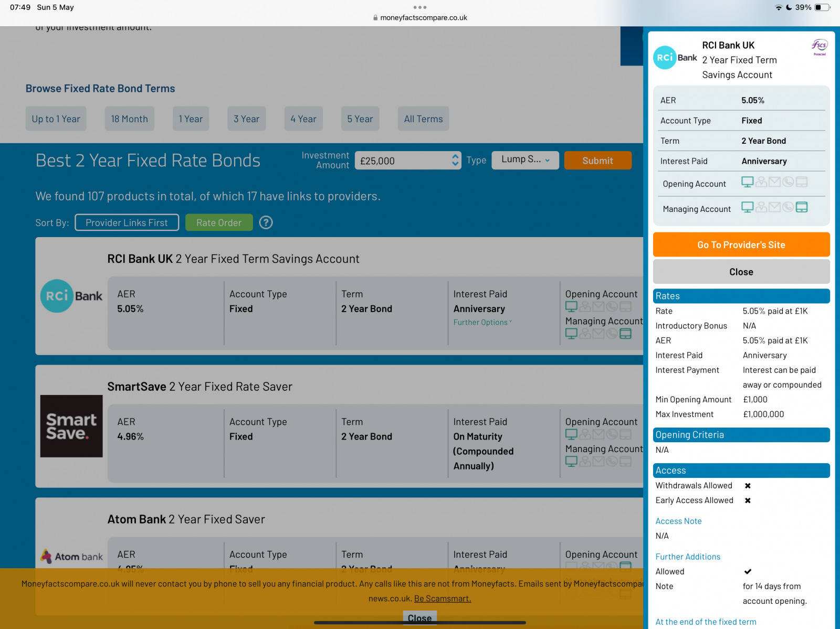Click the post envelope icon in panel Opening Account row
The height and width of the screenshot is (629, 840).
[774, 182]
